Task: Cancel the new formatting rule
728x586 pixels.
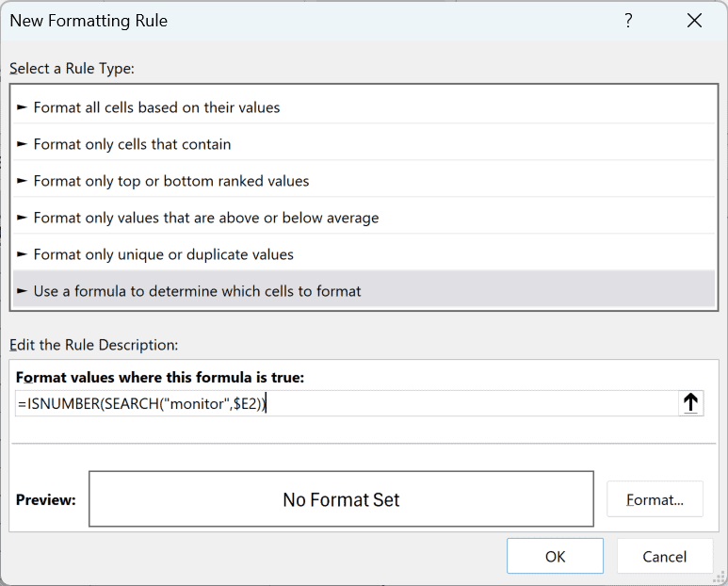Action: tap(664, 556)
